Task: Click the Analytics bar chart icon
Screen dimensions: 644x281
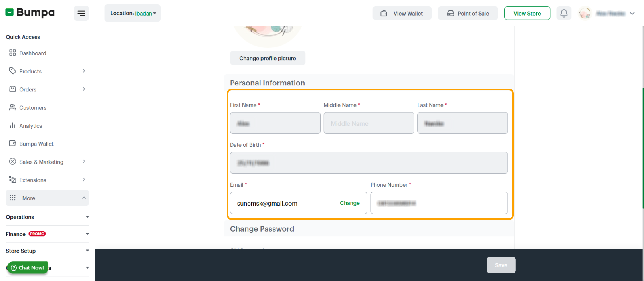Action: pyautogui.click(x=12, y=125)
